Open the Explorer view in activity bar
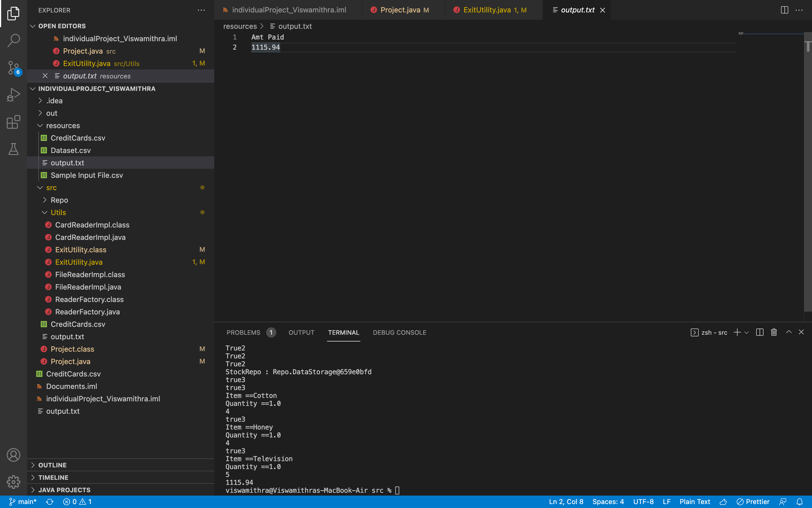Screen dimensions: 812x508 tap(14, 14)
